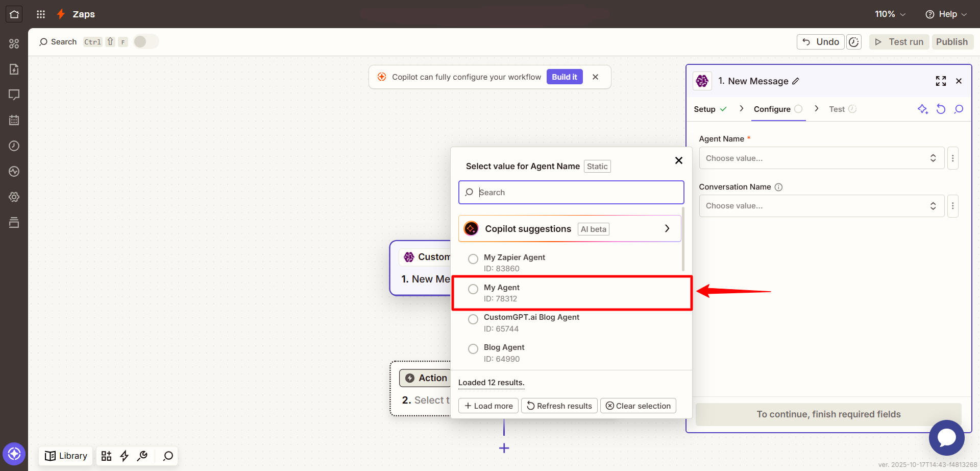Screen dimensions: 980x471
Task: Click the version history icon next to Undo
Action: click(x=854, y=42)
